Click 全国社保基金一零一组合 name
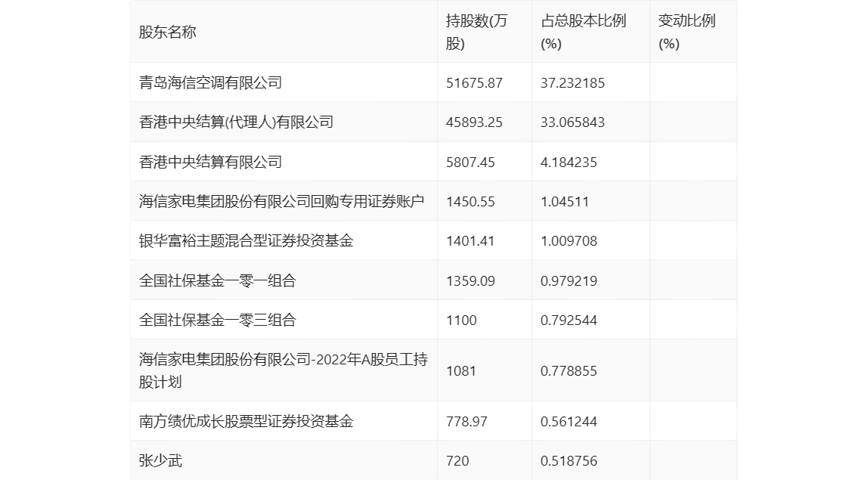 [x=217, y=280]
